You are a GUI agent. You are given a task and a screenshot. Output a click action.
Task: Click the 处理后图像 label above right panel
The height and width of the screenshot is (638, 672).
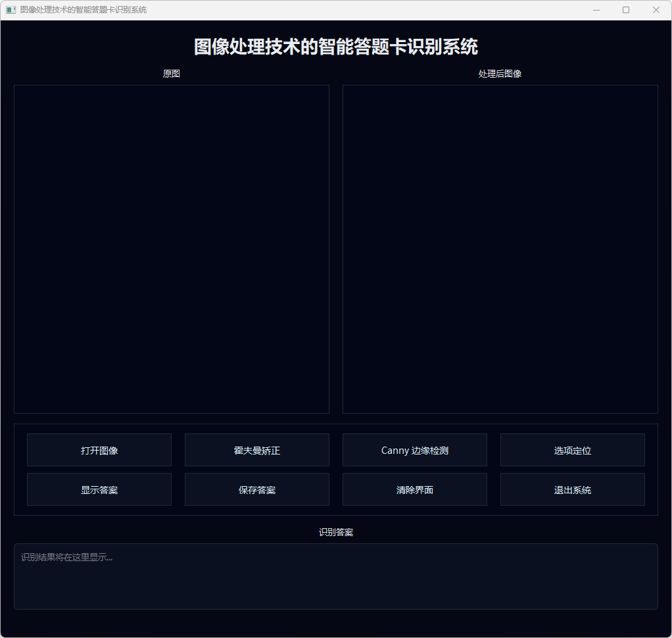point(500,74)
